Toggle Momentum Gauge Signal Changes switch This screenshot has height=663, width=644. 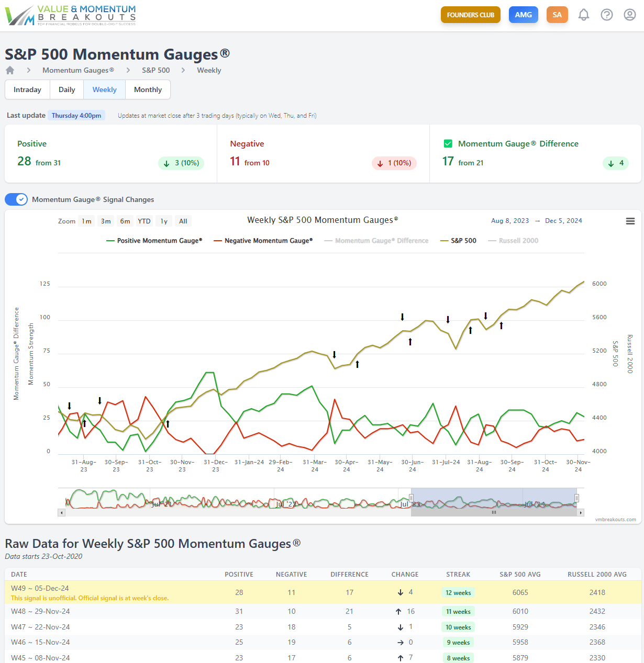coord(16,199)
